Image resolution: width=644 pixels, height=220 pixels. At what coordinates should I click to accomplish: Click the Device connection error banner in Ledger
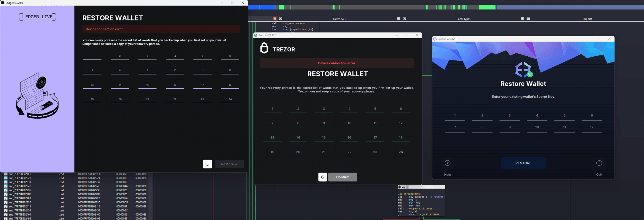[x=161, y=29]
